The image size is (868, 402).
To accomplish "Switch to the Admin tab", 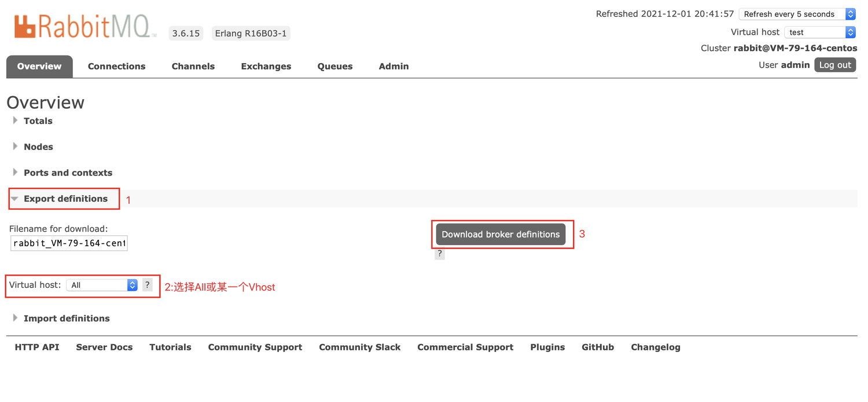I will click(394, 67).
